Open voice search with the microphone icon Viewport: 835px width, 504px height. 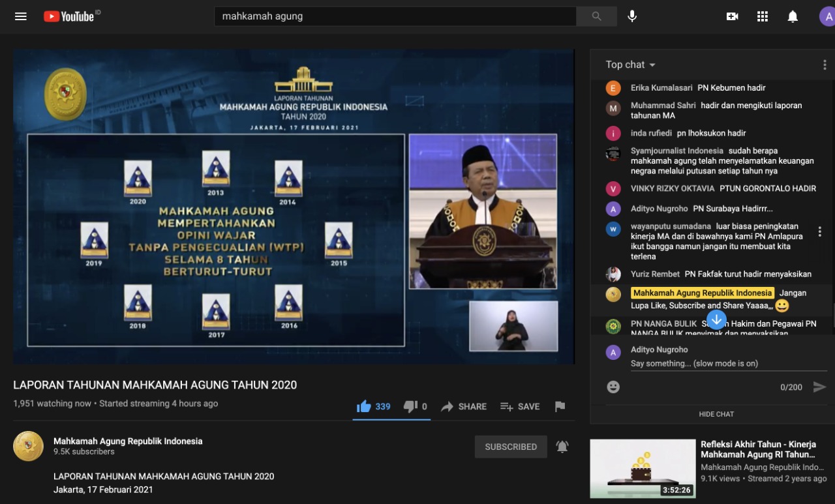tap(631, 16)
